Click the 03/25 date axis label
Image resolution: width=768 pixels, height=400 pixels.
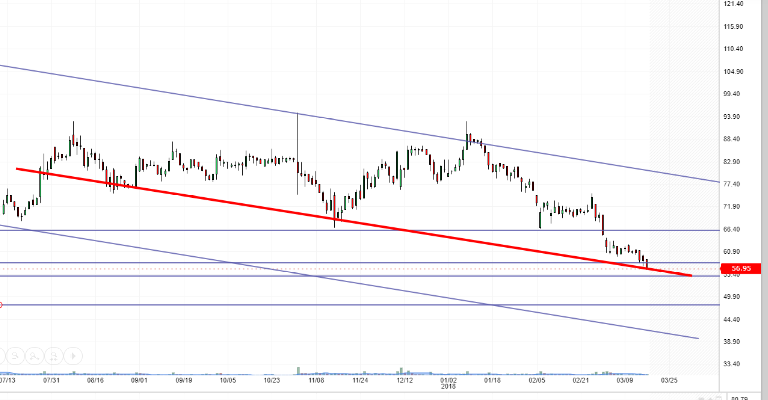click(669, 380)
